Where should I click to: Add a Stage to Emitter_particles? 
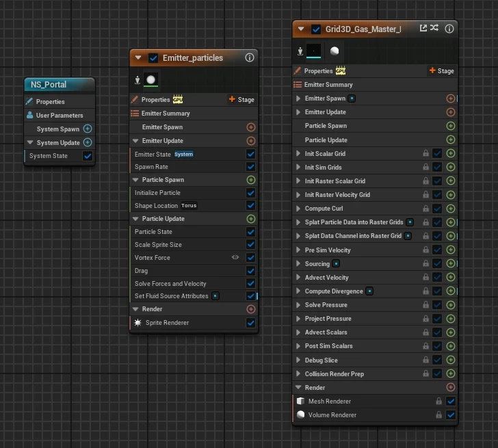(241, 100)
